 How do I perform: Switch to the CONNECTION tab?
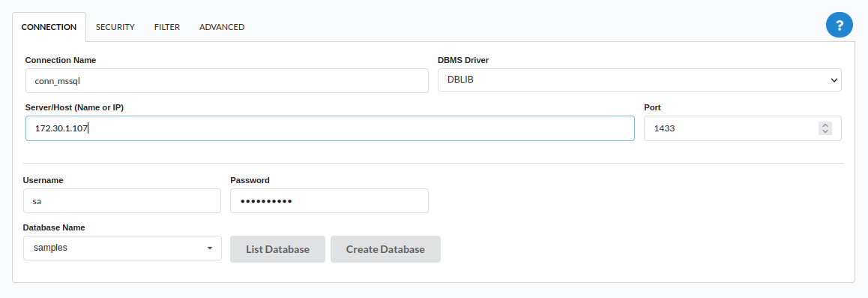[49, 27]
